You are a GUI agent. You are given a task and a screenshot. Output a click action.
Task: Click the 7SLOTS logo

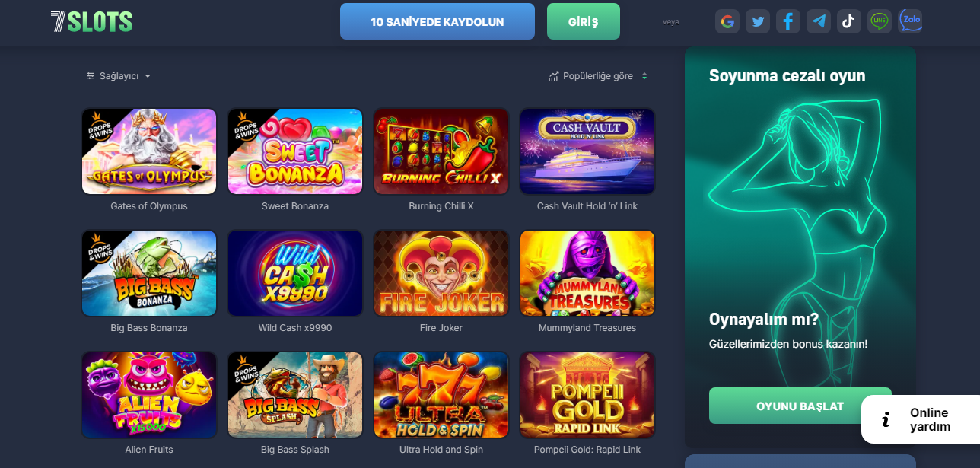[x=92, y=21]
